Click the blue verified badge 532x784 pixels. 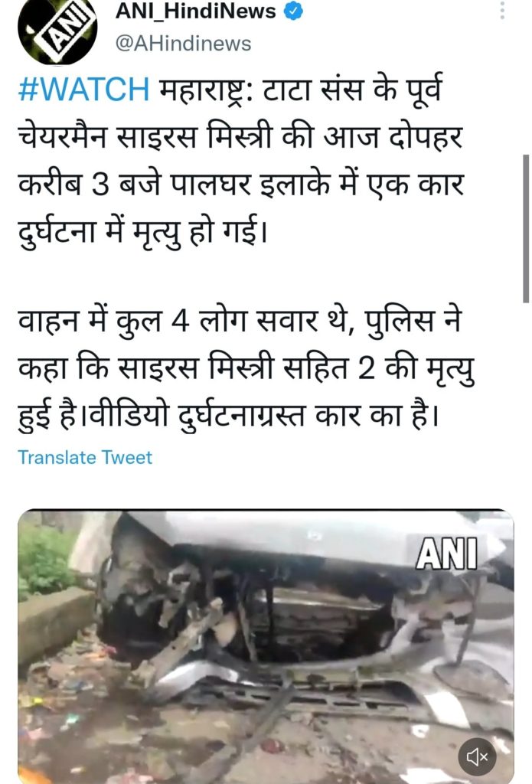click(293, 11)
